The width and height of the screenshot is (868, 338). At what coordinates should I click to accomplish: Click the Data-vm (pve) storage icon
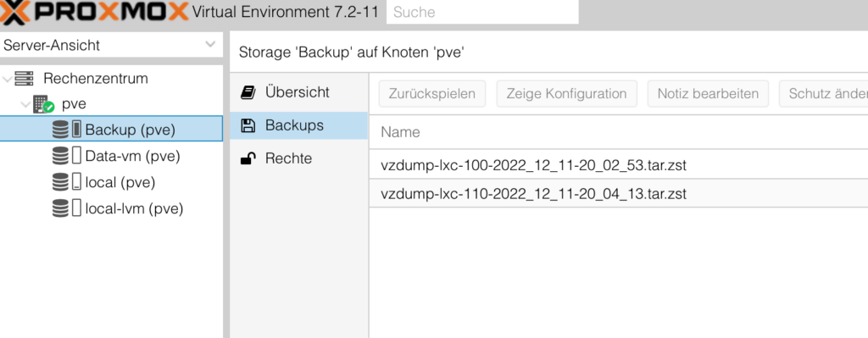[x=66, y=156]
